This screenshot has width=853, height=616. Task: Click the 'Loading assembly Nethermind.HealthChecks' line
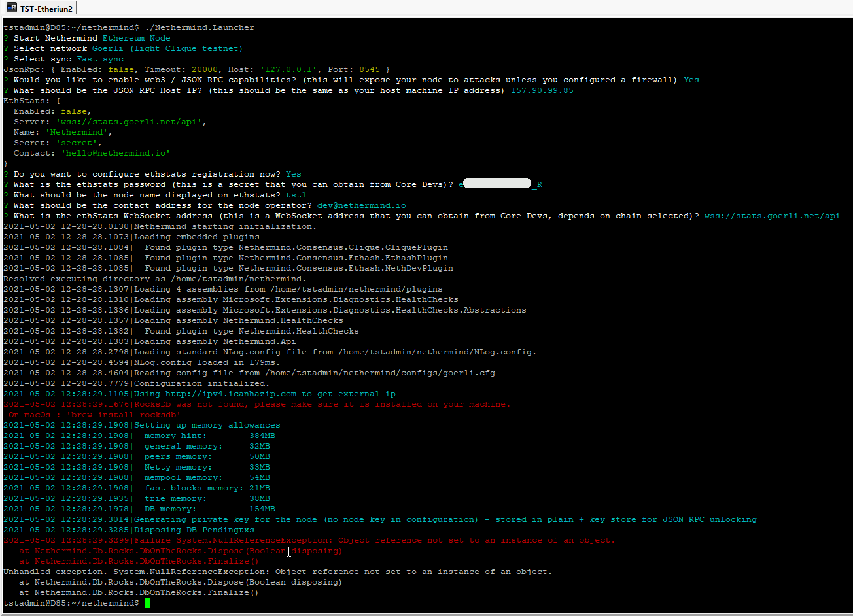click(173, 320)
